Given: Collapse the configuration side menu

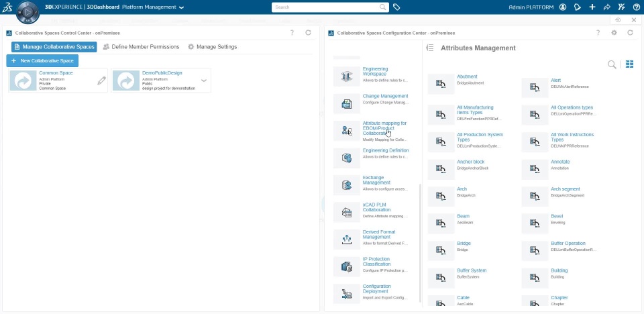Looking at the screenshot, I should coord(430,48).
